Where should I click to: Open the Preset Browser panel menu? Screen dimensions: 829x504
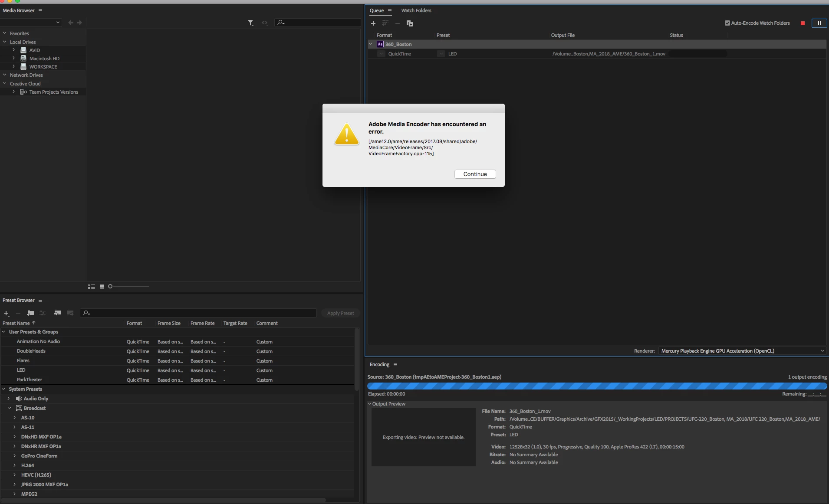point(40,300)
